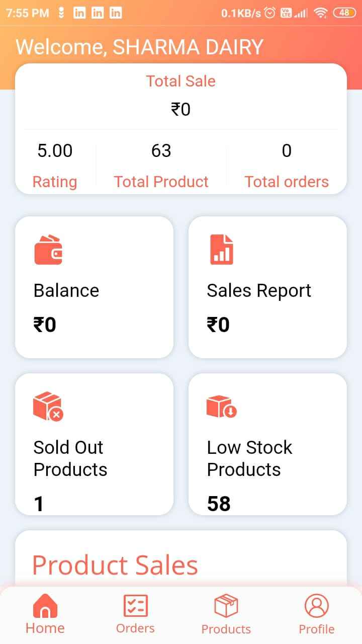362x644 pixels.
Task: Open the Product Sales section heading
Action: 115,565
